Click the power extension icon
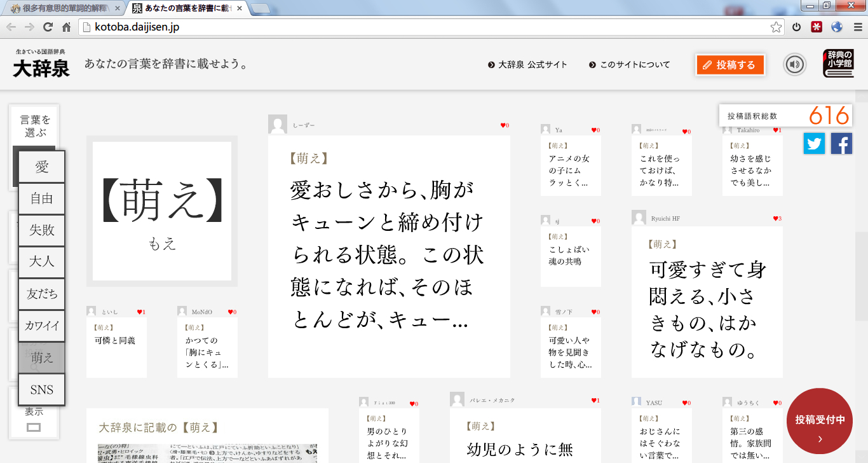 tap(797, 27)
